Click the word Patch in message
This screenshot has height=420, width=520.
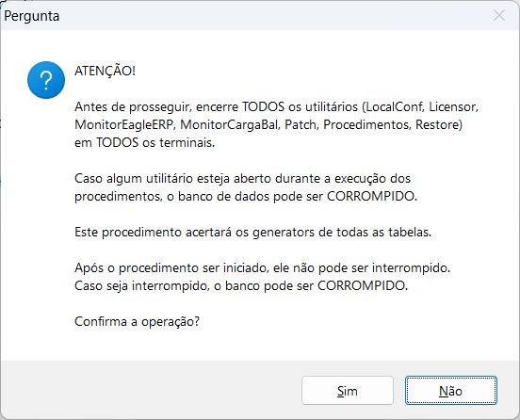[301, 124]
